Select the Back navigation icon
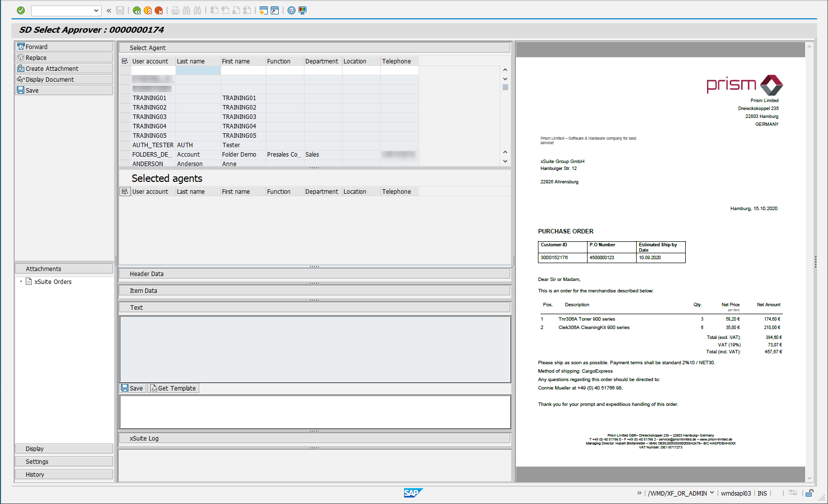Image resolution: width=828 pixels, height=504 pixels. click(x=136, y=10)
